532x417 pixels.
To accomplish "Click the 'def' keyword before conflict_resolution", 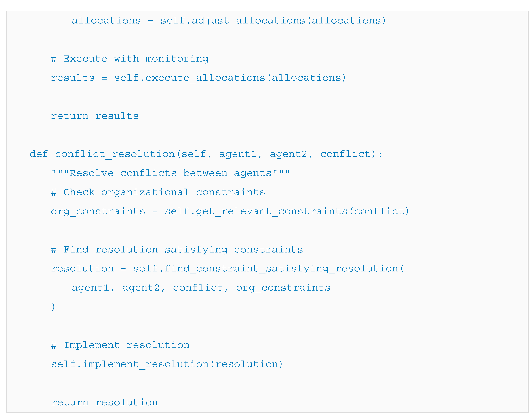I will click(38, 154).
